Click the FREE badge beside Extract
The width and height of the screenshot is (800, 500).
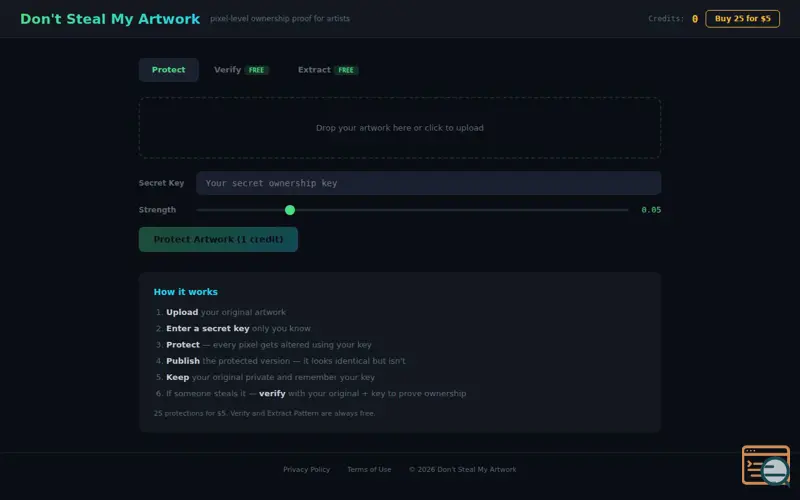point(346,70)
